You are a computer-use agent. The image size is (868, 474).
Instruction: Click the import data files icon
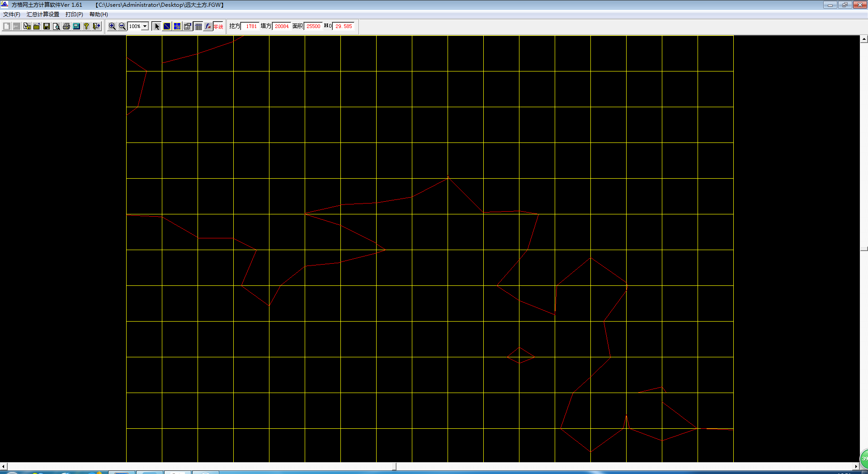27,26
